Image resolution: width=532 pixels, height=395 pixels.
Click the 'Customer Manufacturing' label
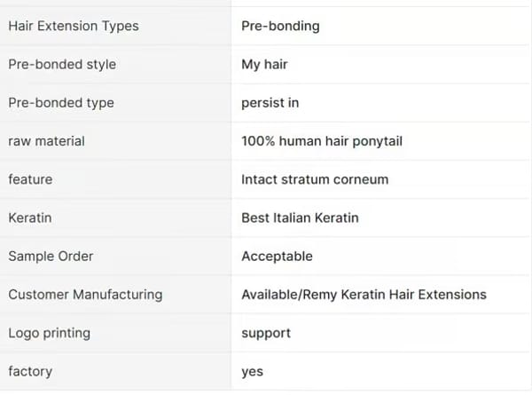[85, 295]
